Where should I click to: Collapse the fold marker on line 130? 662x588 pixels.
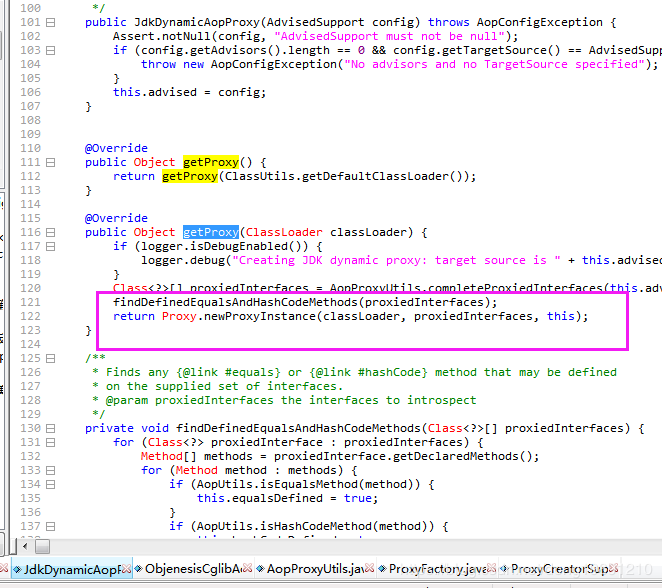[50, 429]
